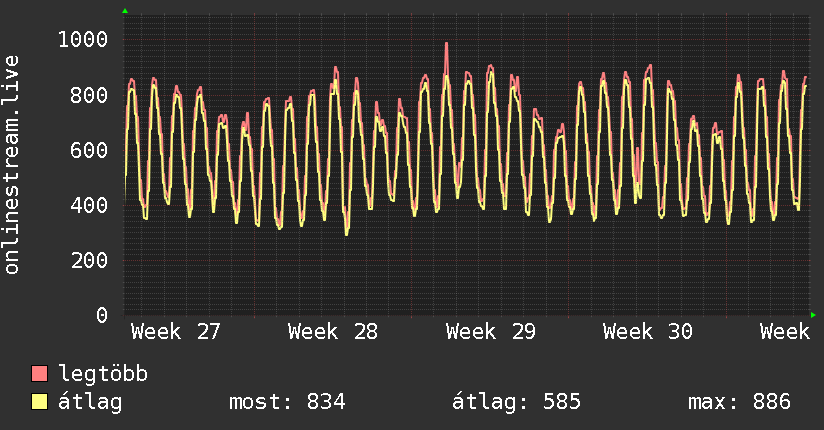
Task: Click the yellow átlag legend swatch
Action: (x=39, y=402)
